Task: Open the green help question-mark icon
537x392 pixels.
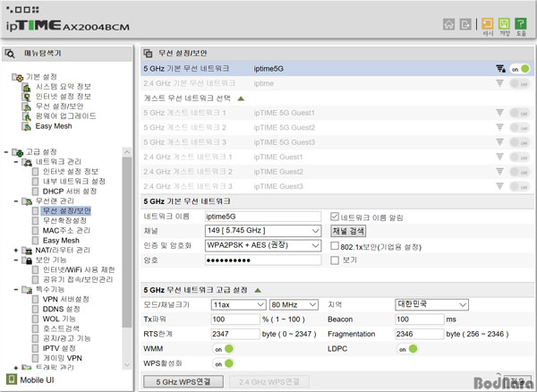Action: [x=521, y=24]
